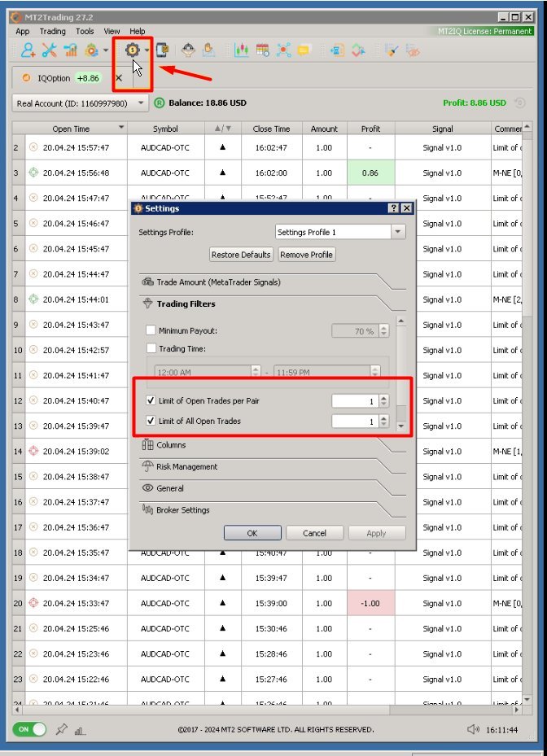Open the Real Account selector dropdown

(81, 103)
